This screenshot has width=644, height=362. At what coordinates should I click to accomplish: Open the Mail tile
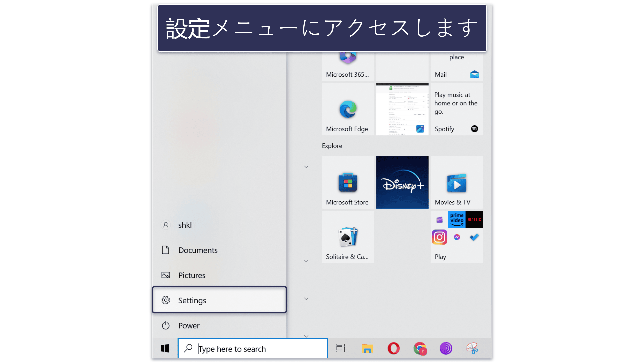click(x=456, y=66)
